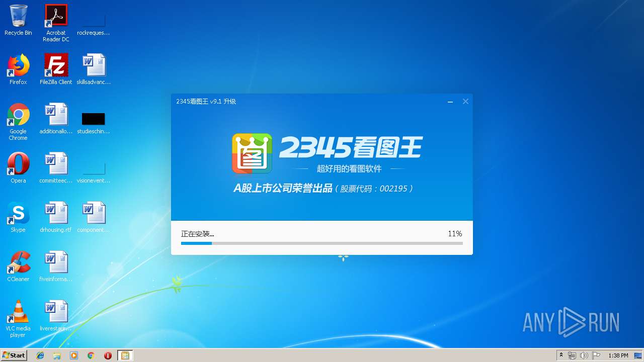Click the 1:38 PM taskbar clock
Screen dimensions: 644x362
coord(618,355)
